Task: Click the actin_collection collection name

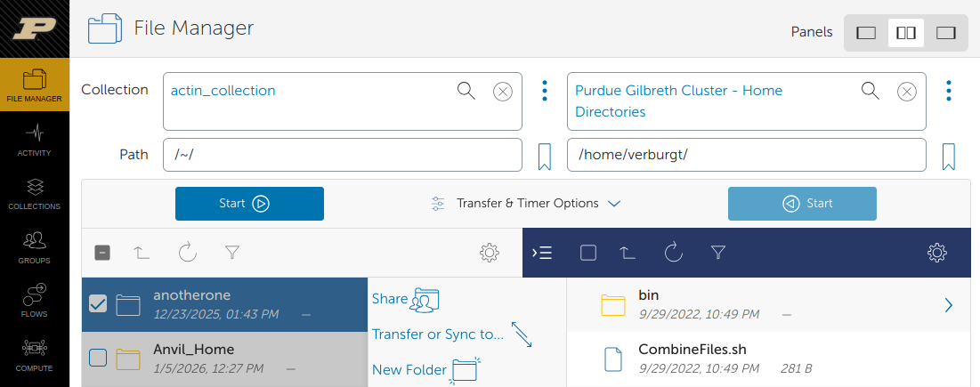Action: coord(223,91)
